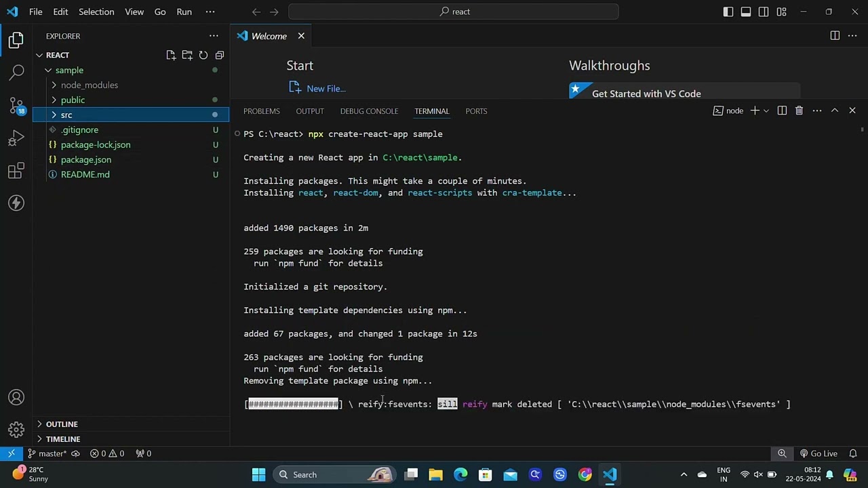This screenshot has height=488, width=868.
Task: Switch to the PROBLEMS tab
Action: click(261, 110)
